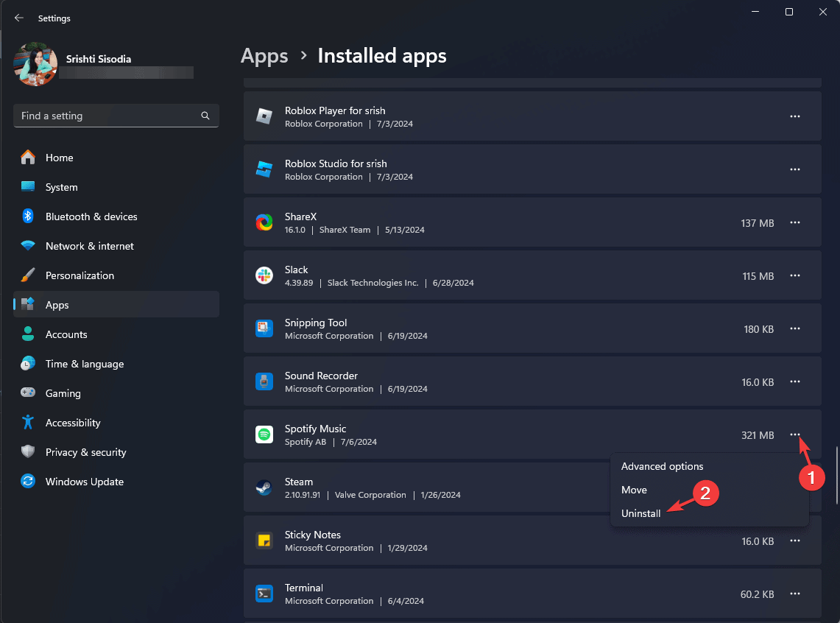This screenshot has height=623, width=840.
Task: Open three-dot menu for ShareX
Action: click(795, 222)
